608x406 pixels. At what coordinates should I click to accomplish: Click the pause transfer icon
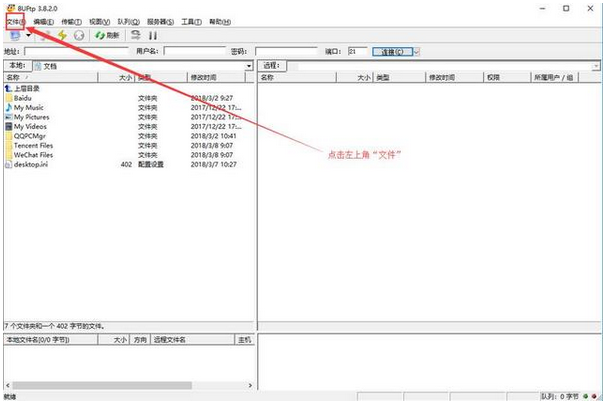click(153, 36)
